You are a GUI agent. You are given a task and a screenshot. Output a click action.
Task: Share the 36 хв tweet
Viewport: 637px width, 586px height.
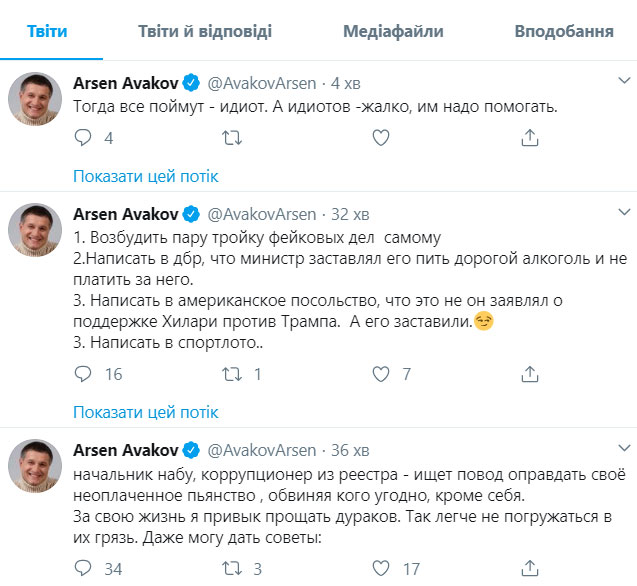tap(529, 569)
